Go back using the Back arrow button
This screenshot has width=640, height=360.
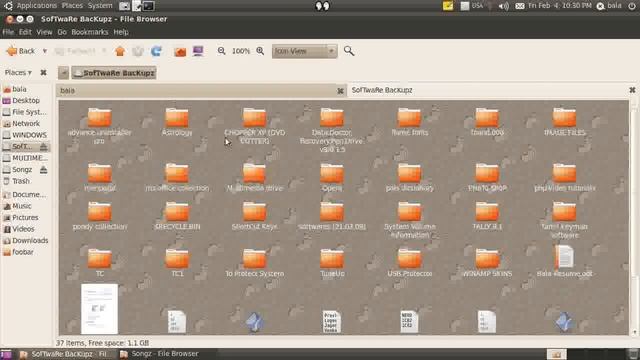20,51
